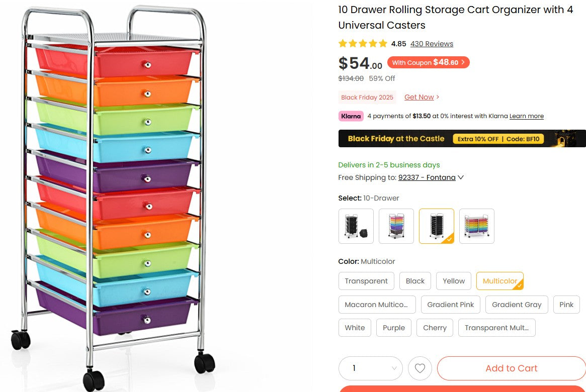Screen dimensions: 586x392
Task: Expand the shipping location selector for 92337
Action: (x=431, y=177)
